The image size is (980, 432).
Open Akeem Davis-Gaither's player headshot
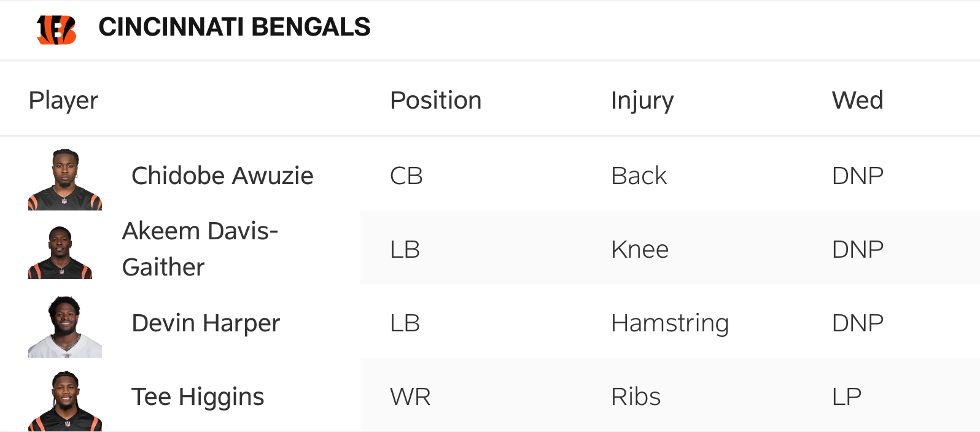(x=60, y=252)
